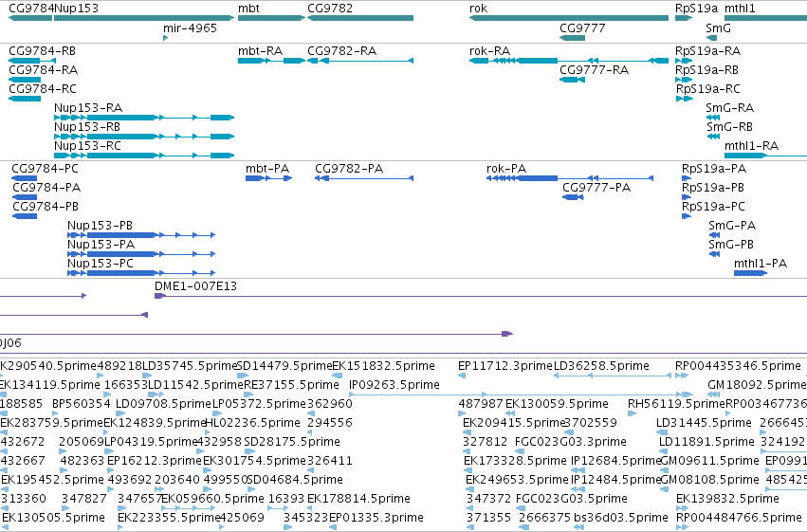Select the SmG gene glyph

coord(712,38)
